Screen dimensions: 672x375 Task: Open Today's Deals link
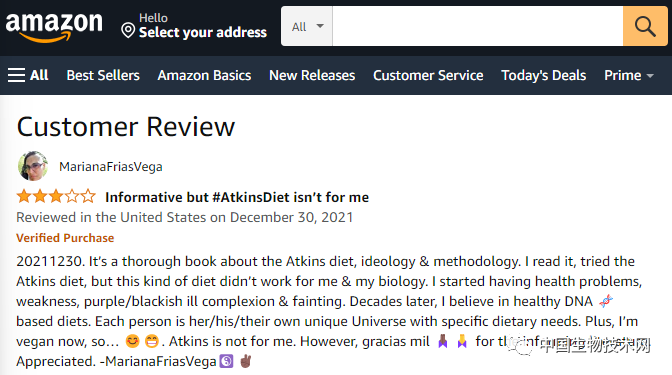pos(543,75)
